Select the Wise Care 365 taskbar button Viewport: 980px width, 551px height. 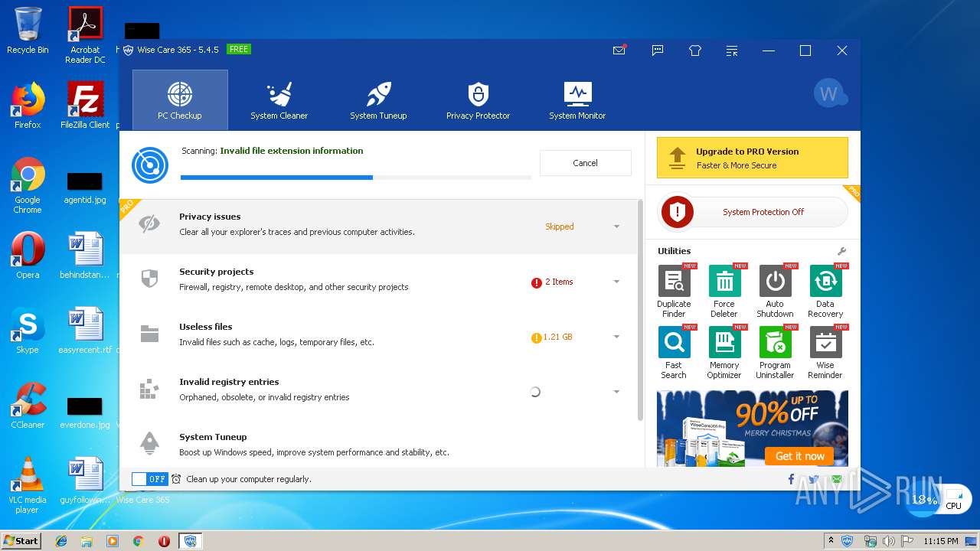click(x=190, y=541)
